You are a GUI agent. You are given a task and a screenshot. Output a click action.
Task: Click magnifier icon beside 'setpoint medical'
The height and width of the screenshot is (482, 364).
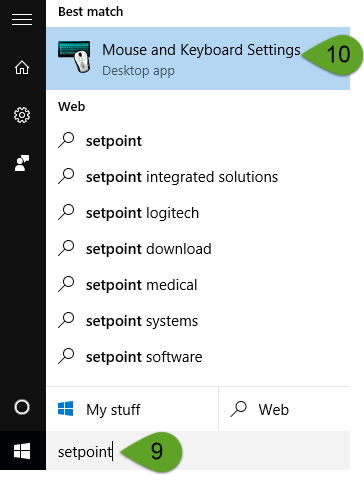click(66, 284)
